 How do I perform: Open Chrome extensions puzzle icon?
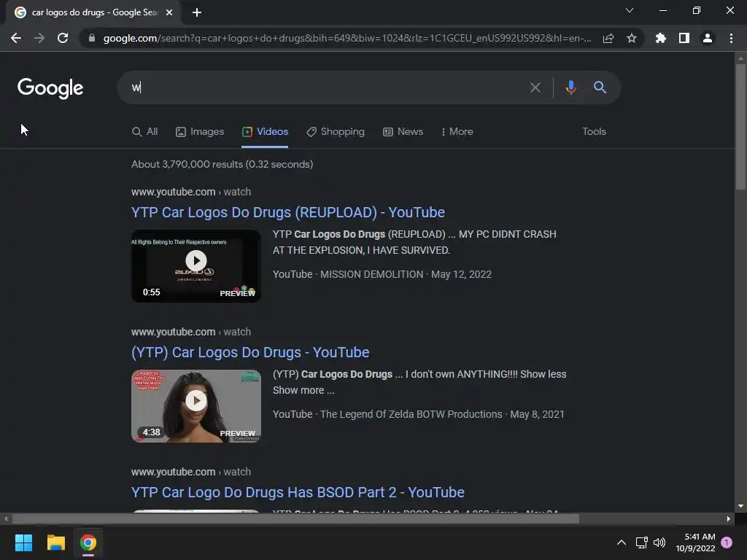pos(660,38)
